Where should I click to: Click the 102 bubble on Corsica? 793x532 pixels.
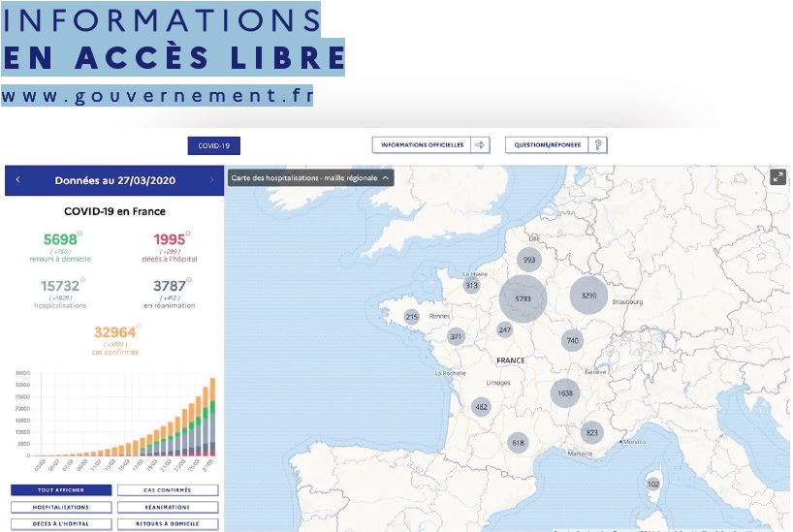click(x=653, y=484)
